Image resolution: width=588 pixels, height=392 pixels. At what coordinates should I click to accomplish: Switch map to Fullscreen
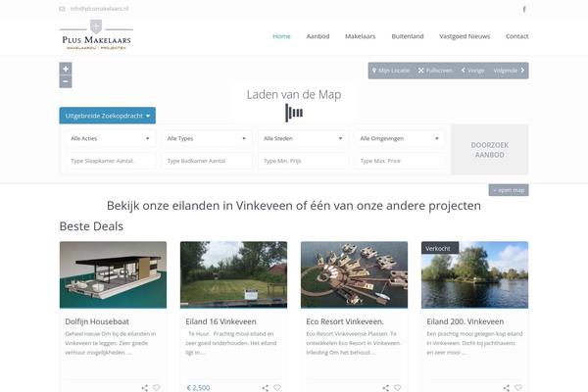tap(435, 71)
